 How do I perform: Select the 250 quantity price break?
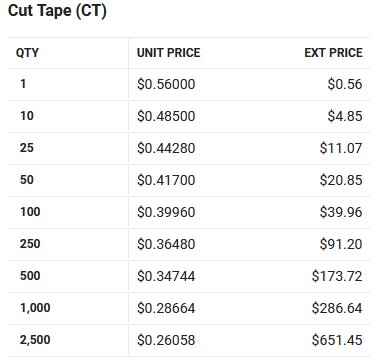(189, 244)
